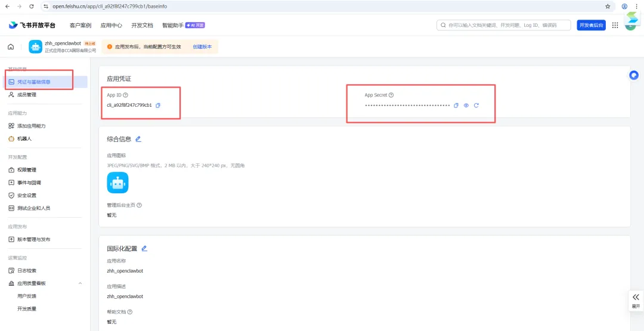Click the 待上线 status badge
The height and width of the screenshot is (331, 644).
pyautogui.click(x=89, y=43)
